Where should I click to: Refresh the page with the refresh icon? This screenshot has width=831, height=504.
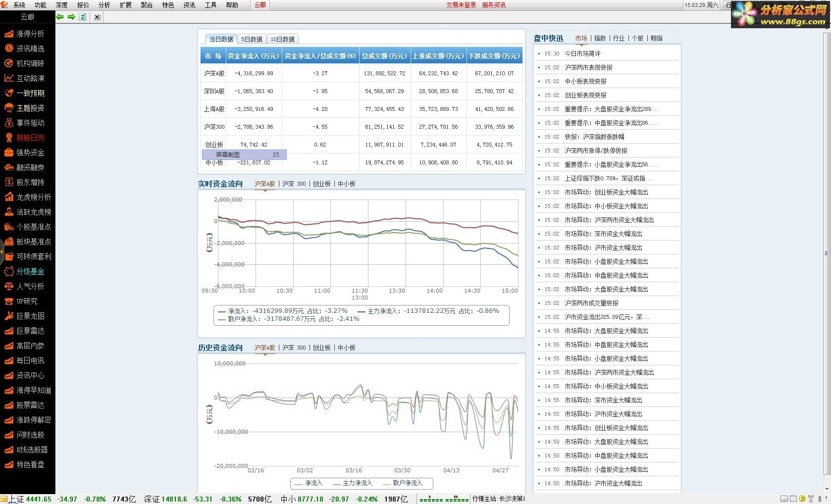click(83, 17)
